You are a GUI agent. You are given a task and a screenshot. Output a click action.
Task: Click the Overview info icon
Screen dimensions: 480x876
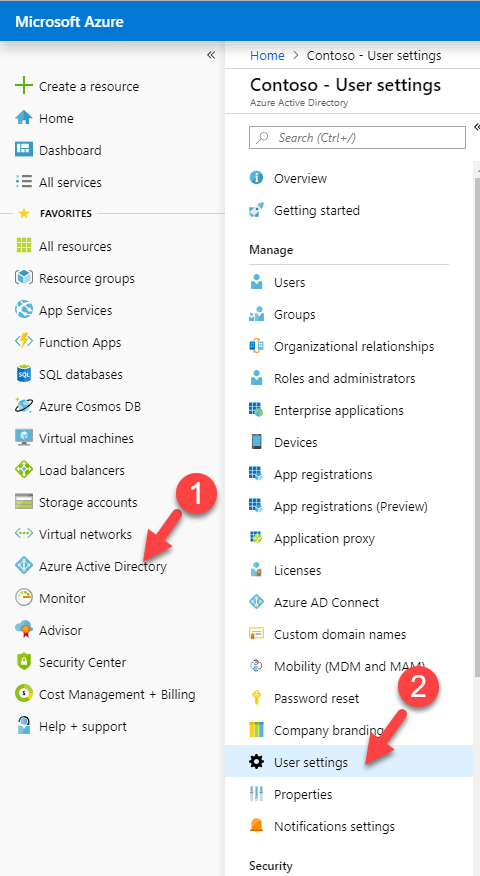256,178
